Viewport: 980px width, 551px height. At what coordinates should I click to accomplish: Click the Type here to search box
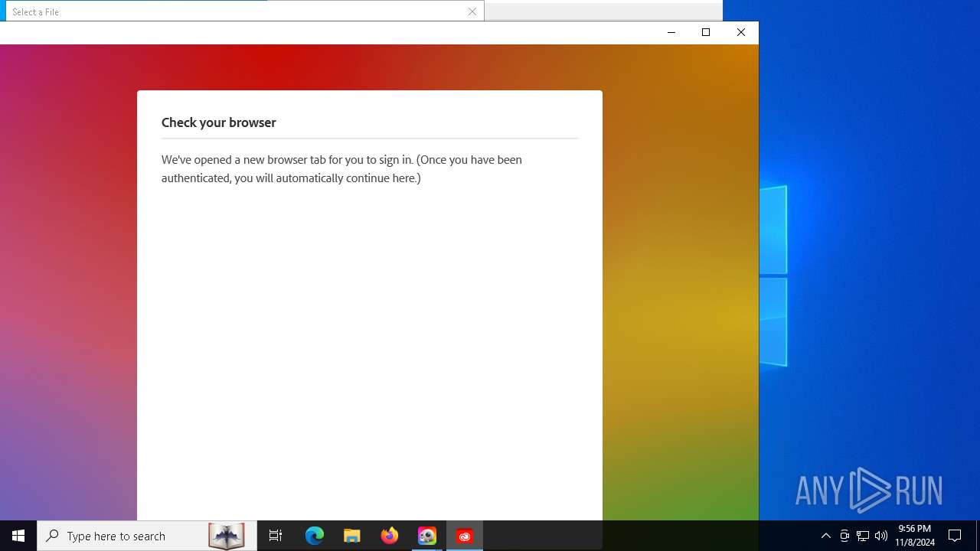(147, 536)
